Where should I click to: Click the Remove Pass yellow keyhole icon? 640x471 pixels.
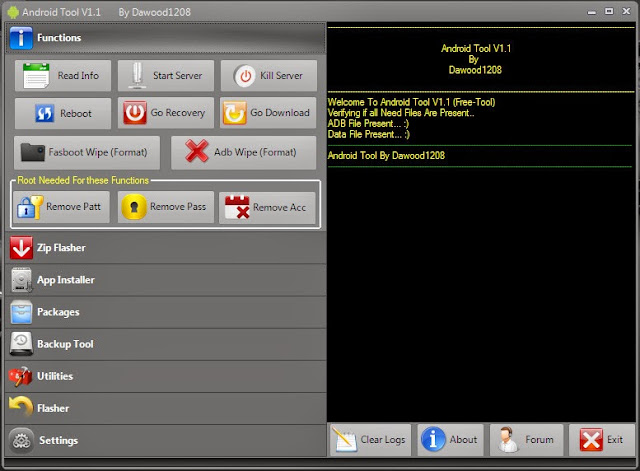point(134,207)
